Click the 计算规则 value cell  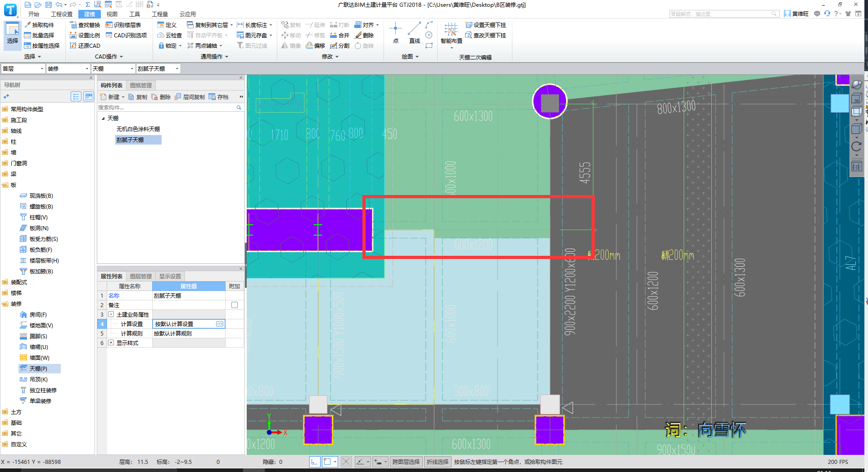coord(189,333)
